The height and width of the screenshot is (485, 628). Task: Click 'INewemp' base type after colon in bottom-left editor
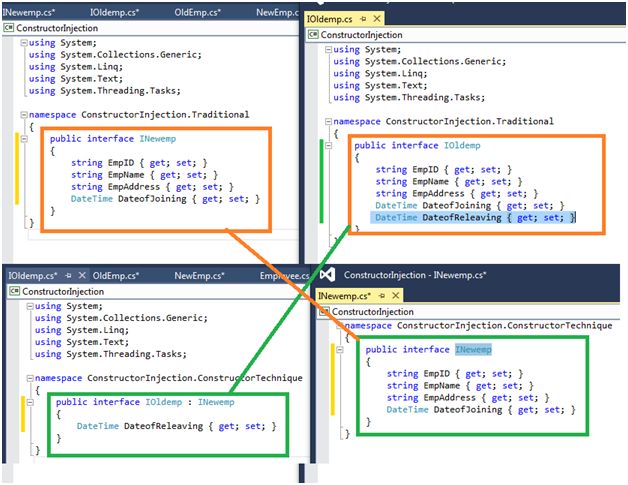pyautogui.click(x=216, y=402)
